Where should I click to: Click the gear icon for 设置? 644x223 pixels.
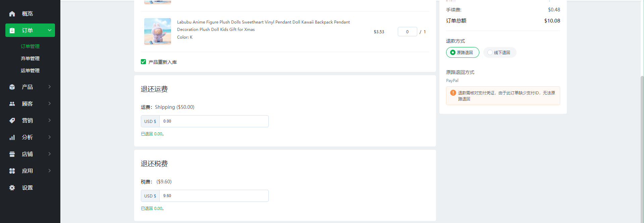12,188
